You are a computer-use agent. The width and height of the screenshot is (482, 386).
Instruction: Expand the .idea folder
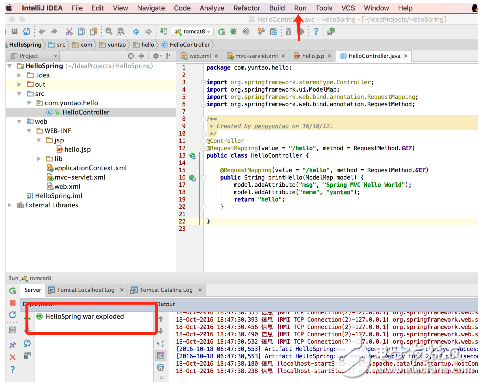(19, 75)
